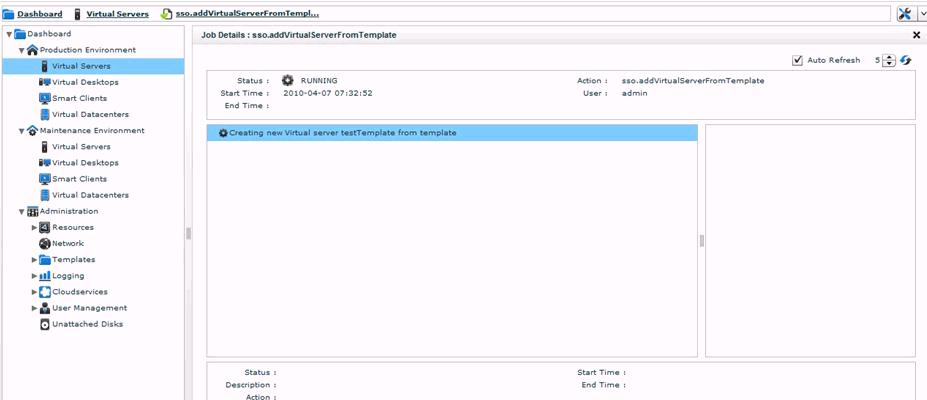
Task: Click the User Management person icon
Action: point(44,308)
